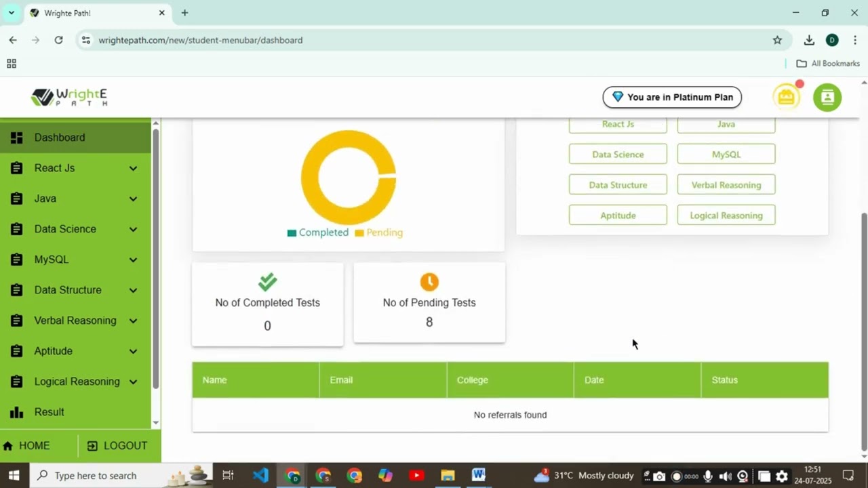The width and height of the screenshot is (868, 488).
Task: Click the College column header
Action: (x=511, y=380)
